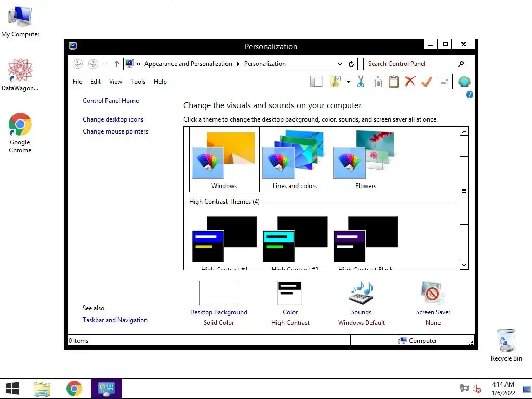This screenshot has height=399, width=532.
Task: Go up one level with Up arrow
Action: (117, 64)
